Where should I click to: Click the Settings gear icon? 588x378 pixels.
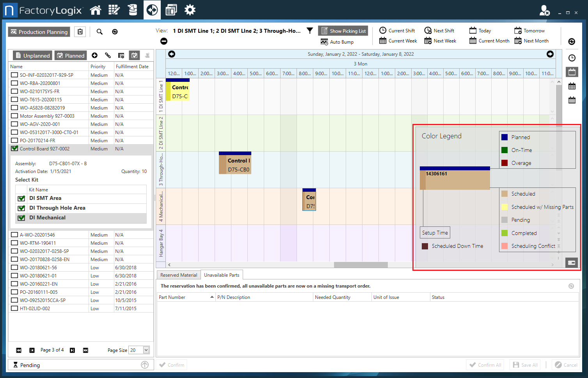pos(190,10)
